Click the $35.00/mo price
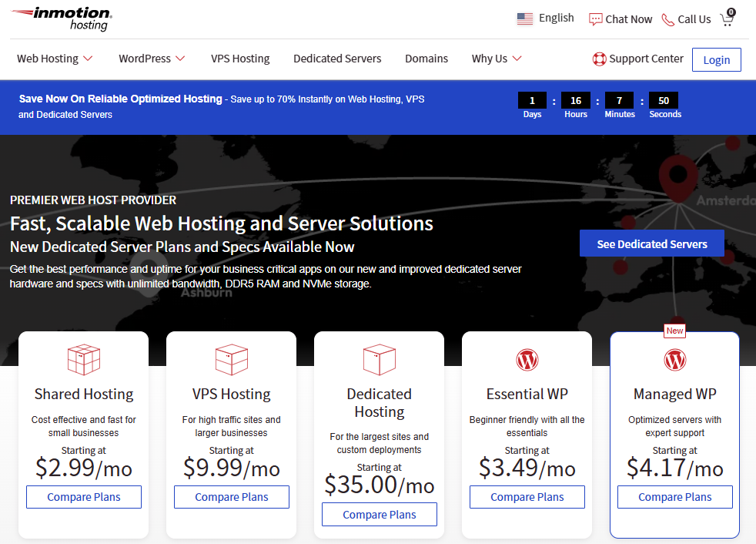 click(380, 485)
